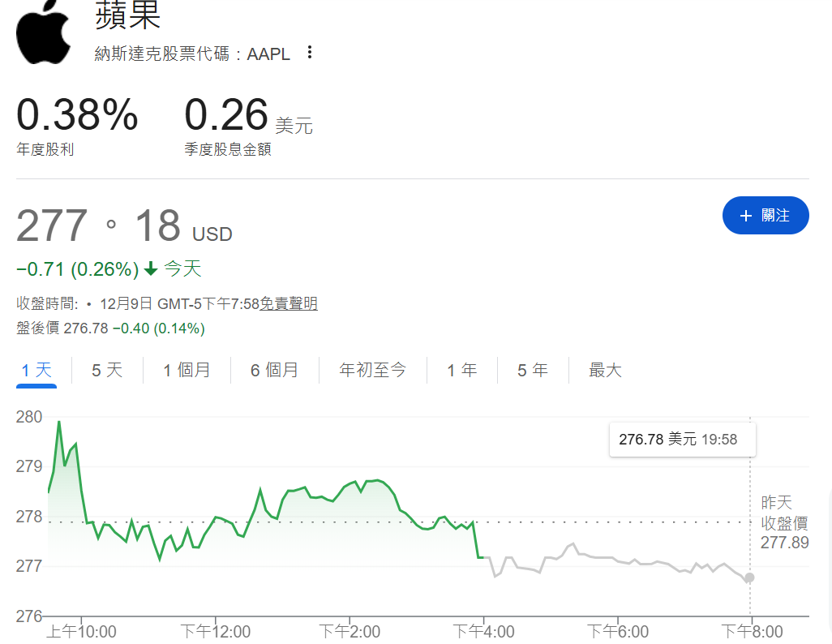Switch to the 5 天 chart view

pos(106,368)
